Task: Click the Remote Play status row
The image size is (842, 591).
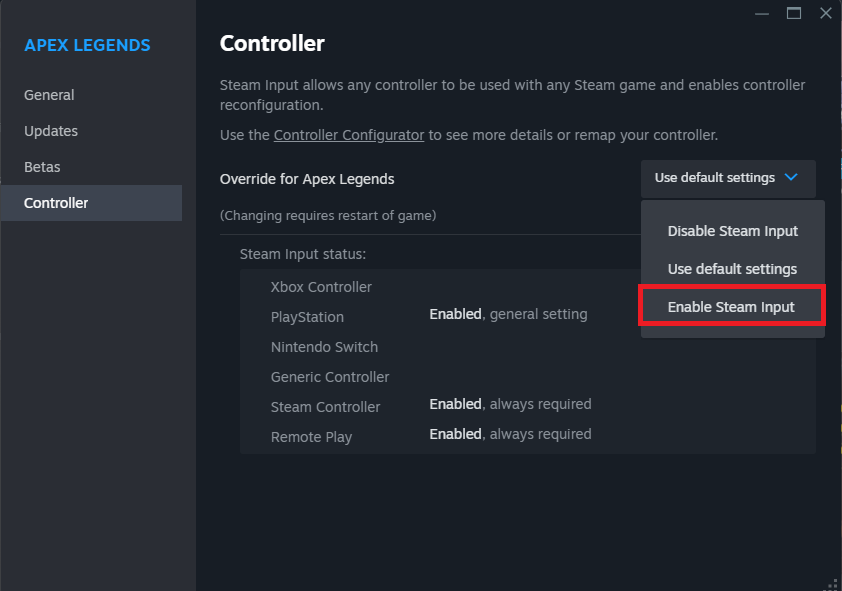Action: click(311, 437)
